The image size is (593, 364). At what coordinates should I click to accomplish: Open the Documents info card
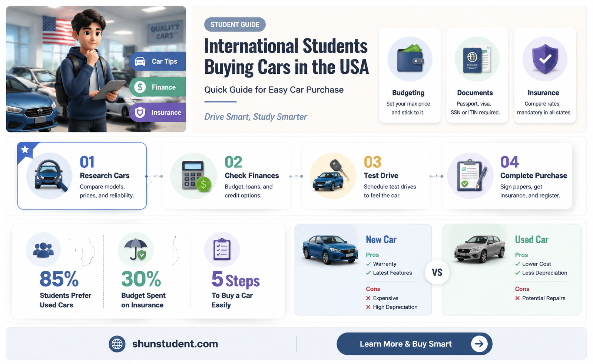477,75
